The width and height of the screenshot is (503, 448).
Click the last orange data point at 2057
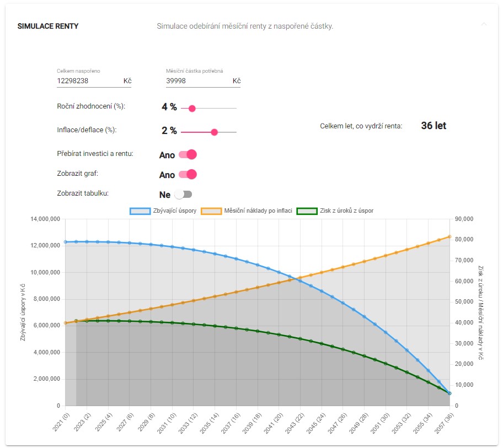tap(450, 237)
